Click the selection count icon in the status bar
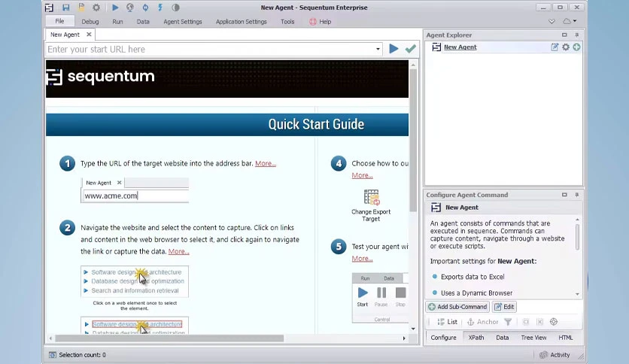This screenshot has width=629, height=364. pyautogui.click(x=53, y=355)
